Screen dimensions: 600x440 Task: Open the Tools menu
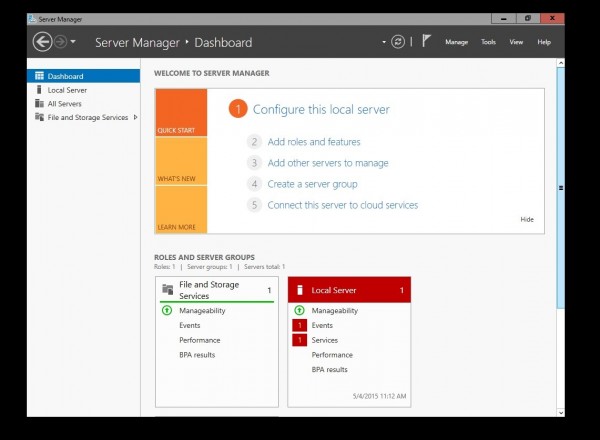(x=488, y=42)
